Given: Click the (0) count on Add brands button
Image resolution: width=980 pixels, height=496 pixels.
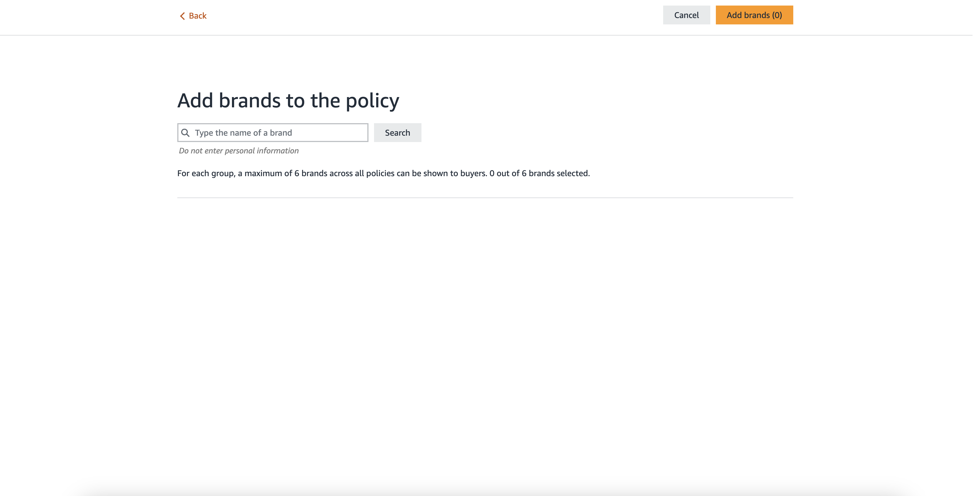Looking at the screenshot, I should [x=777, y=15].
